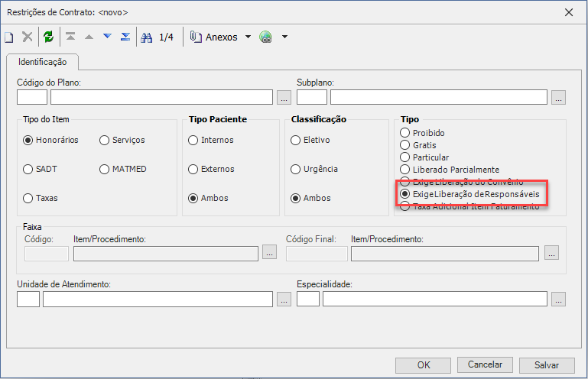This screenshot has height=379, width=588.
Task: Go to previous record up arrow
Action: tap(89, 37)
